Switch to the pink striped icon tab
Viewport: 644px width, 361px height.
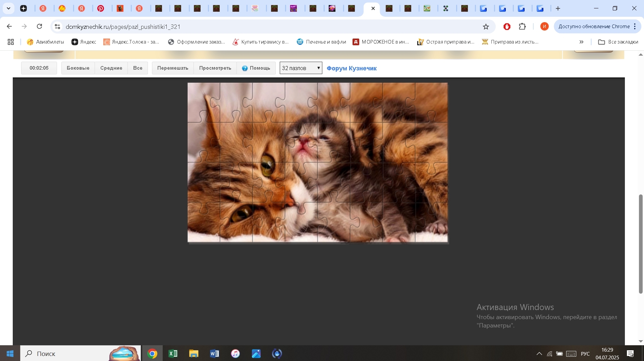pyautogui.click(x=255, y=8)
